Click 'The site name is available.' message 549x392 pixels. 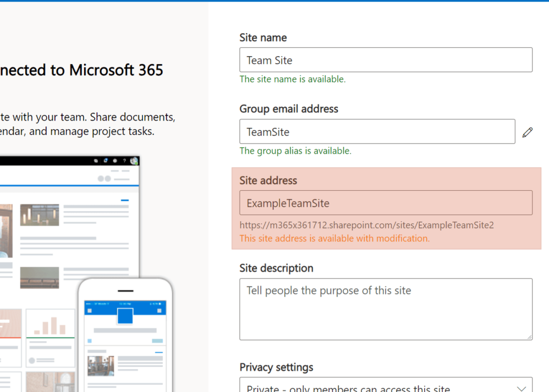coord(292,79)
